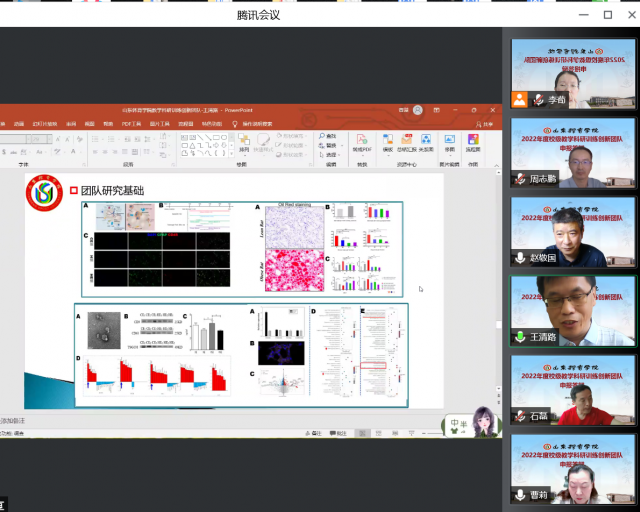Screen dimensions: 640x512
Task: Click the 操作说明搜索 search box
Action: [260, 124]
